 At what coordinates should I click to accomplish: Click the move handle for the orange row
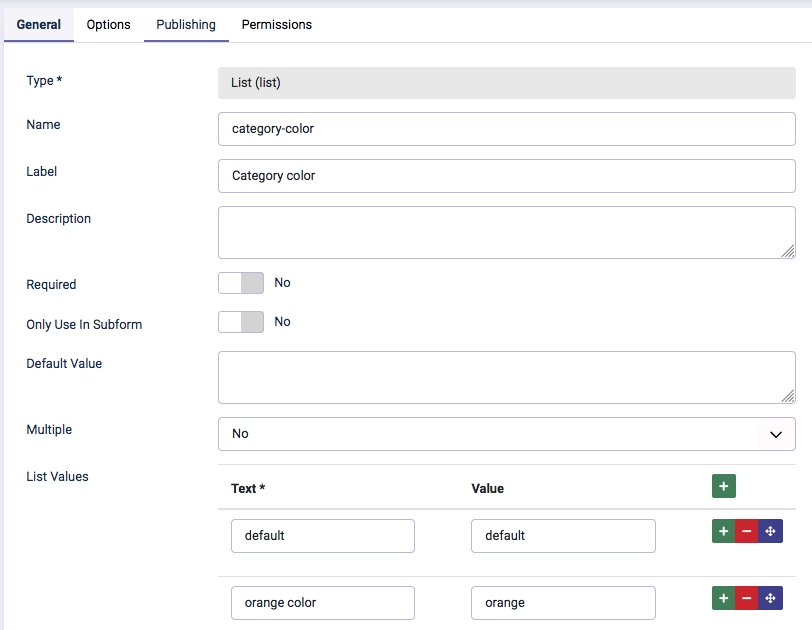770,598
